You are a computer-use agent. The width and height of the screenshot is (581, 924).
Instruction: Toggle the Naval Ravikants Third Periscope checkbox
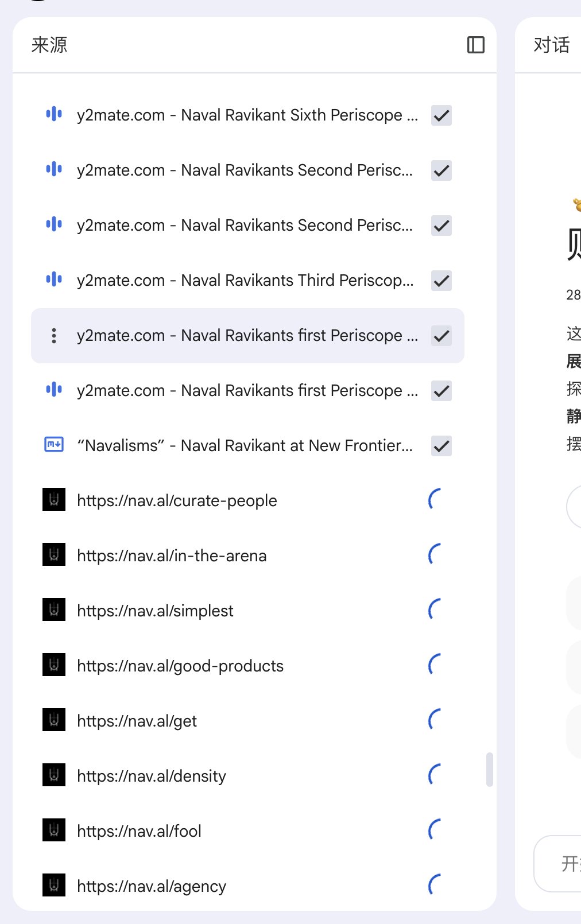coord(441,281)
